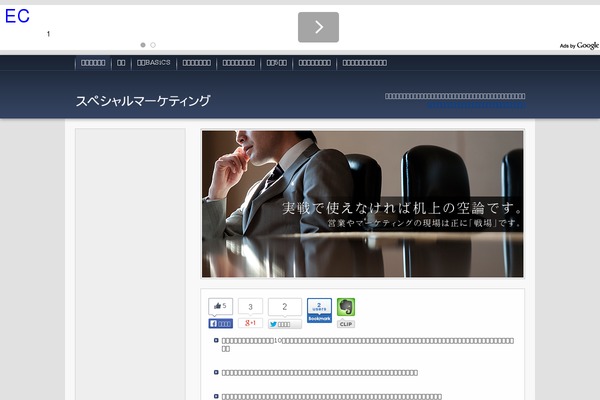Open the BASICS navigation menu item
600x400 pixels.
[x=153, y=62]
